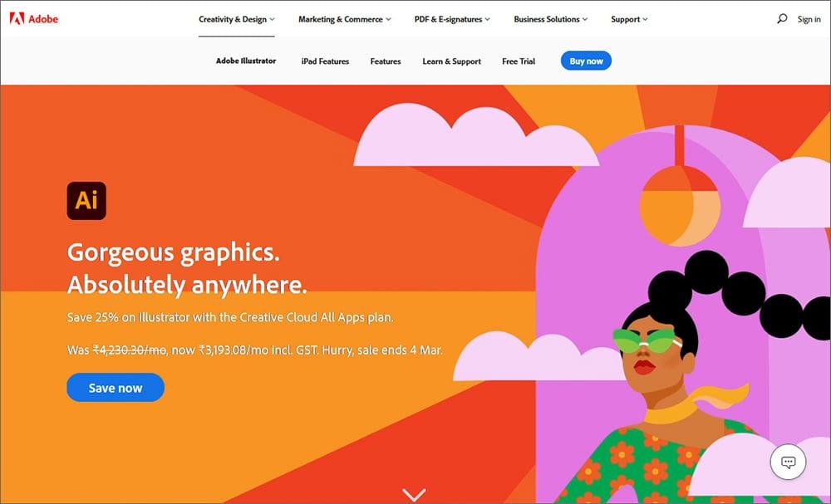The width and height of the screenshot is (831, 504).
Task: Click the scroll-down chevron at page bottom
Action: [x=414, y=494]
